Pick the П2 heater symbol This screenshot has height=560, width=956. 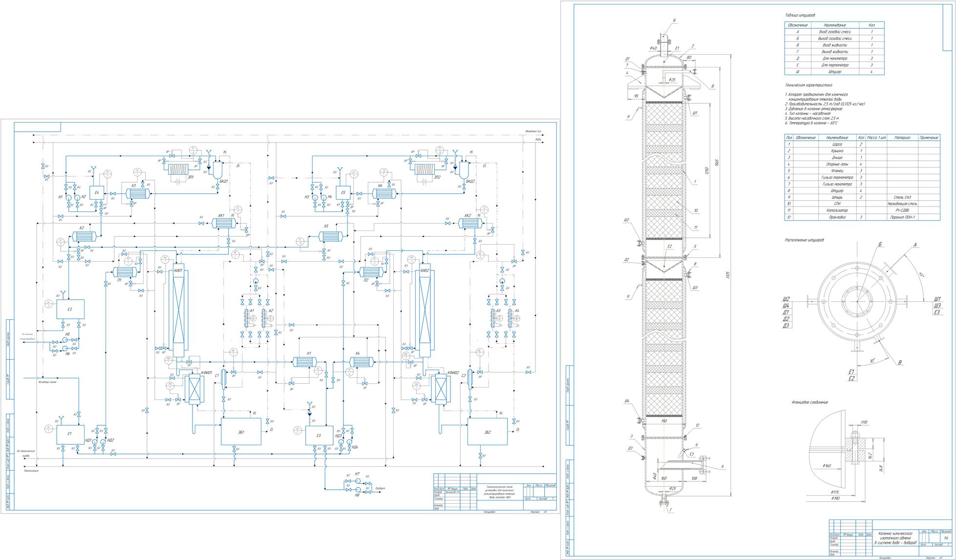click(372, 272)
